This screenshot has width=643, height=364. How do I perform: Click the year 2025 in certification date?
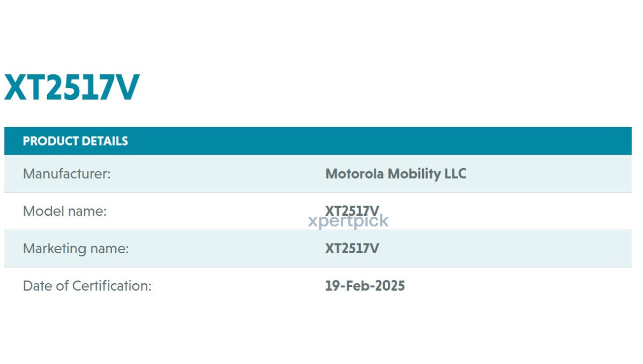click(390, 286)
